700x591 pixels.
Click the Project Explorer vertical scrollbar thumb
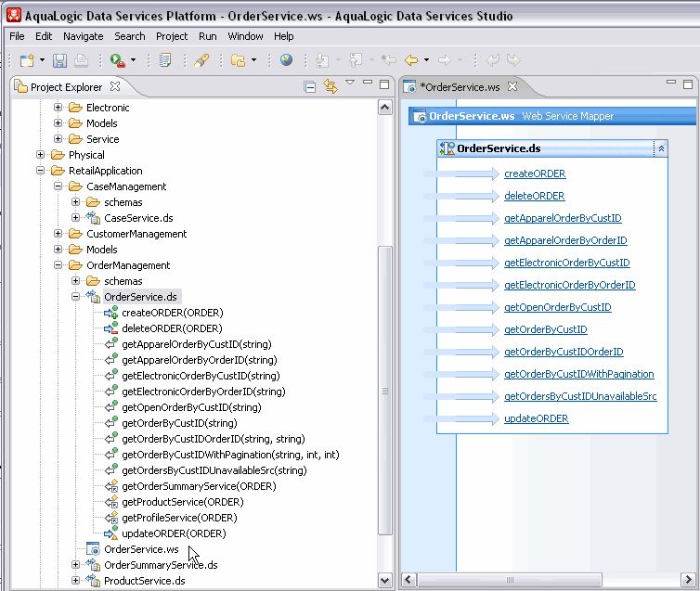click(x=385, y=391)
